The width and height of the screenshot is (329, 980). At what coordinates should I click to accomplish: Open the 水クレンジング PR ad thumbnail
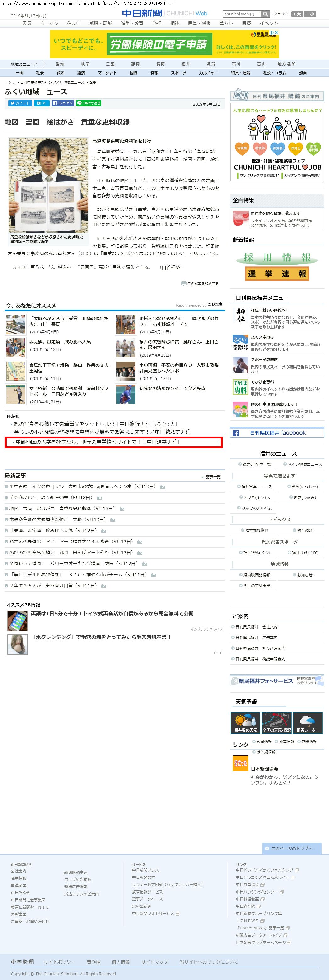[x=18, y=644]
